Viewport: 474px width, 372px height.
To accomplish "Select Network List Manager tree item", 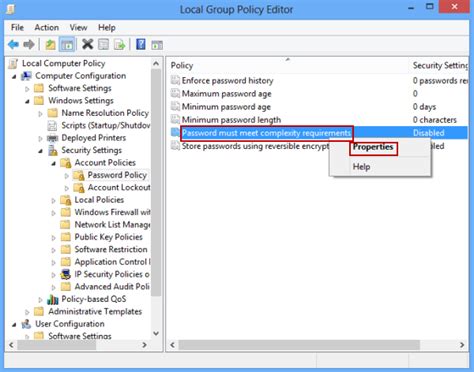I will point(112,225).
